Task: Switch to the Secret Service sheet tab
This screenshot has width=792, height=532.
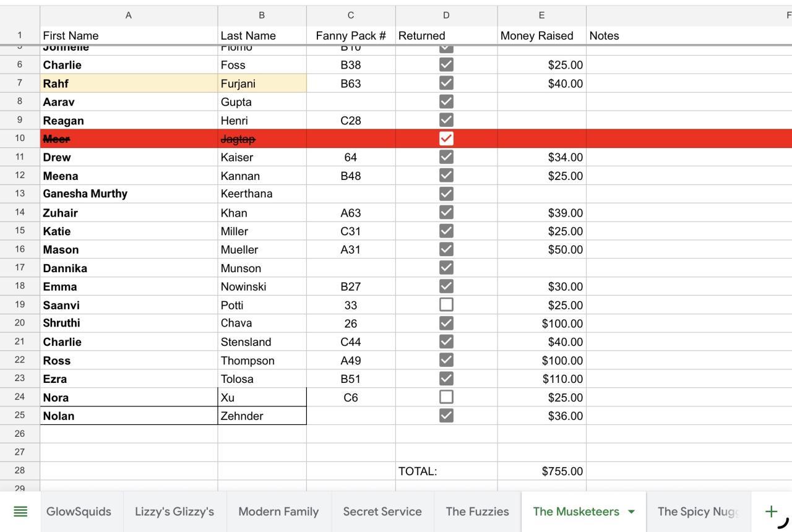Action: click(382, 512)
